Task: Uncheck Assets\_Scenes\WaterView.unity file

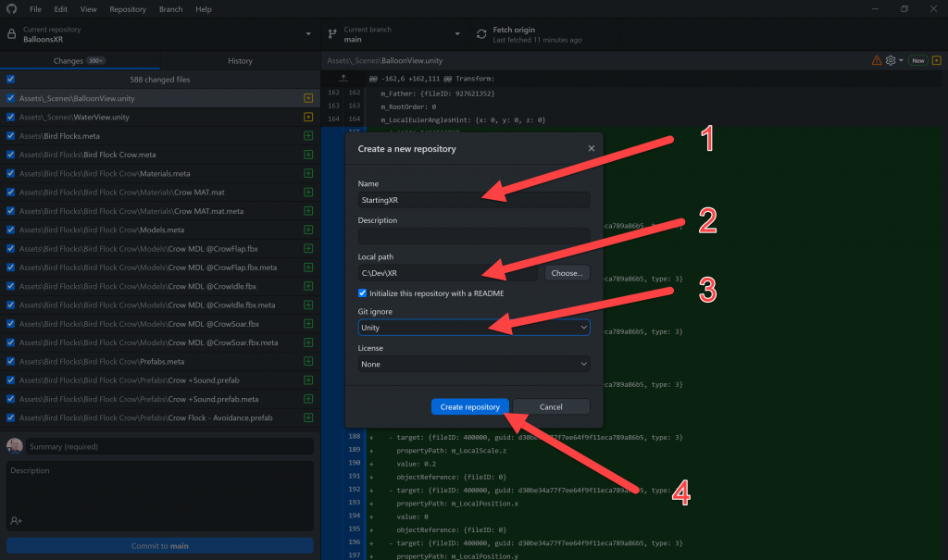Action: (x=10, y=117)
